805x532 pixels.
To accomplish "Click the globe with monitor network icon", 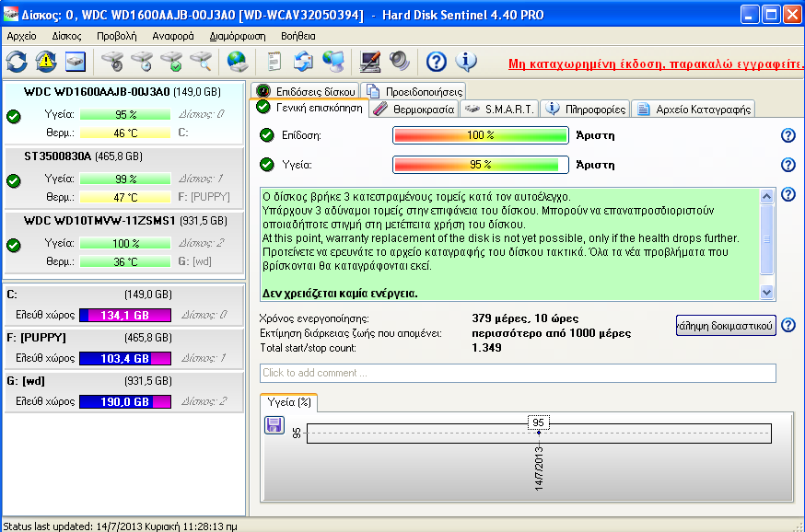I will [x=333, y=62].
